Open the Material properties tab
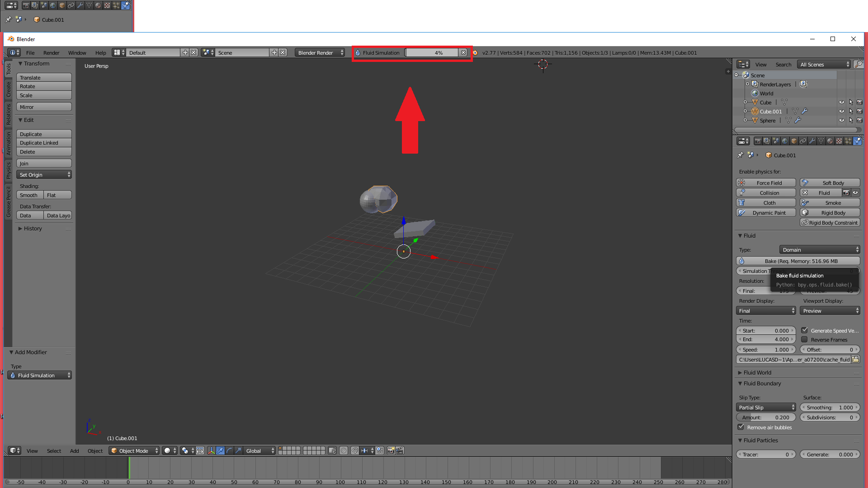This screenshot has height=488, width=868. pos(830,141)
